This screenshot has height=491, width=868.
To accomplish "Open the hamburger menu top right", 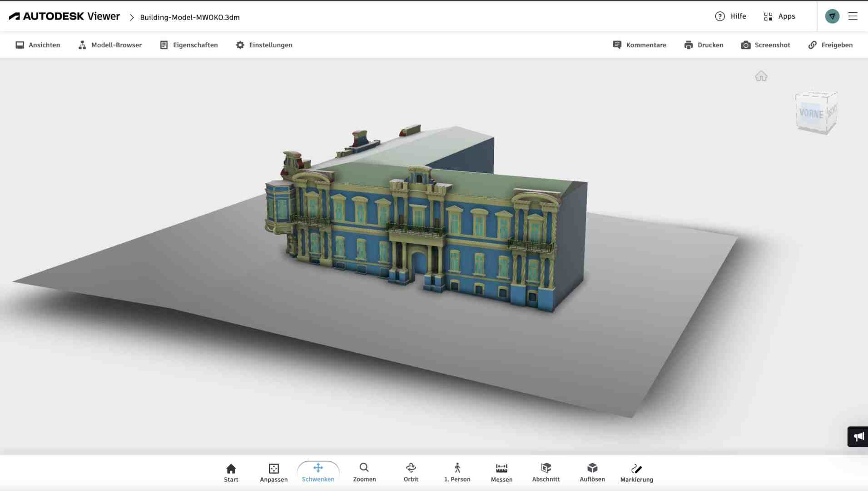I will pyautogui.click(x=853, y=16).
